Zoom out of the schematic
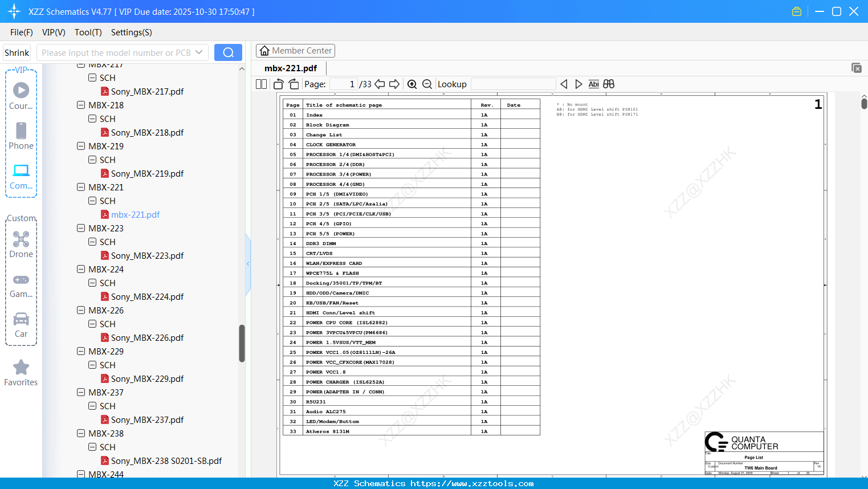 [427, 84]
